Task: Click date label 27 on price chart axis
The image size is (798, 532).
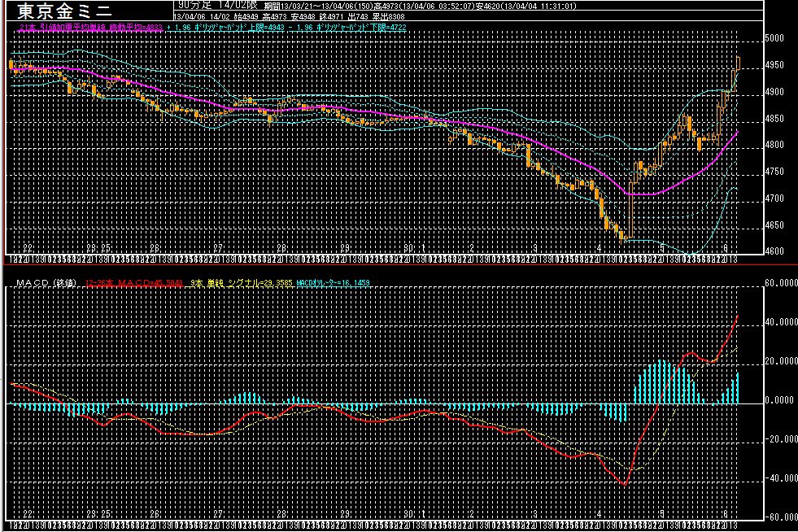Action: pos(218,248)
